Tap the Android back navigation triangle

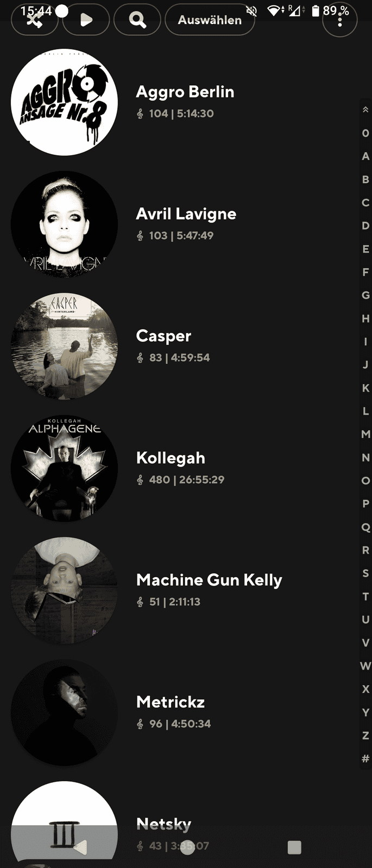(80, 847)
